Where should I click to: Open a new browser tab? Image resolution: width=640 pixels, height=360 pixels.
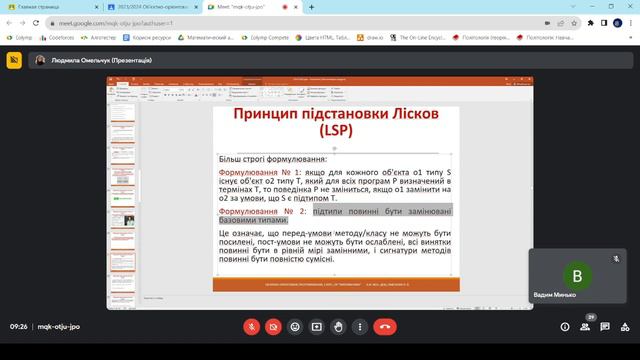(x=311, y=7)
